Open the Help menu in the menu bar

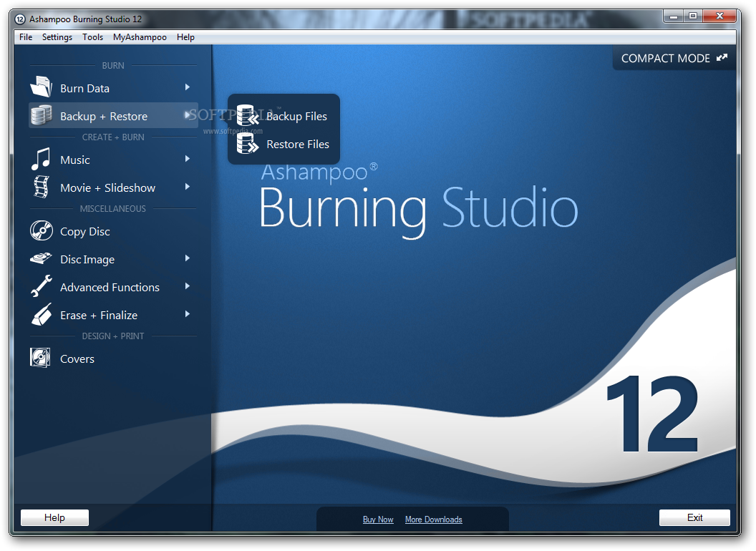coord(185,37)
